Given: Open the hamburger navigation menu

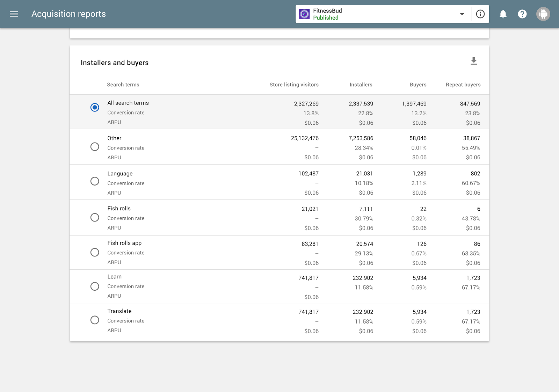Looking at the screenshot, I should click(14, 14).
